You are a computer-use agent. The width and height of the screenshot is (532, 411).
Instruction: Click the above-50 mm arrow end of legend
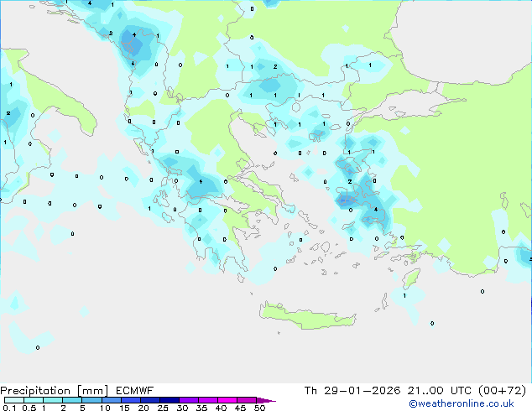pyautogui.click(x=266, y=400)
